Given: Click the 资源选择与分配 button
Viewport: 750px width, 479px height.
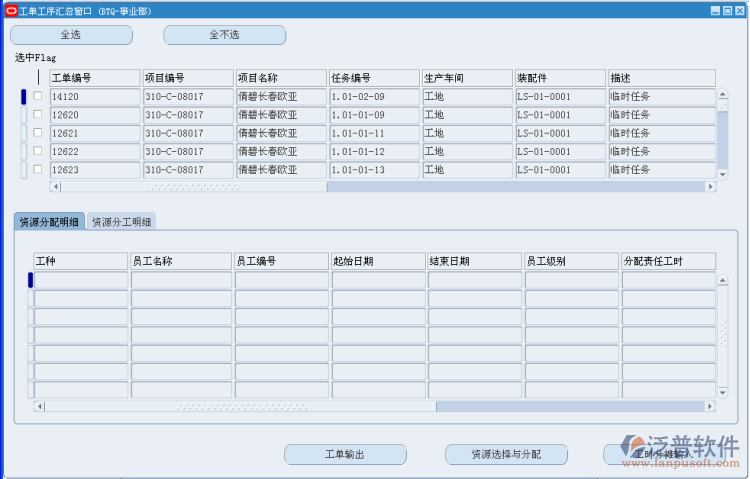Looking at the screenshot, I should (506, 454).
